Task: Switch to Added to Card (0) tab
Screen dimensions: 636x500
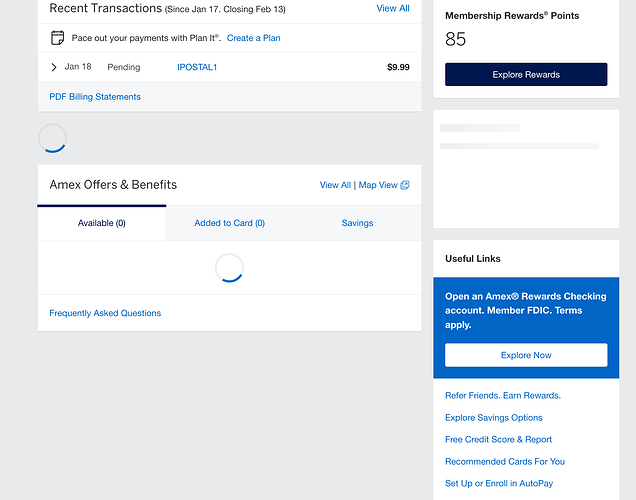Action: coord(230,223)
